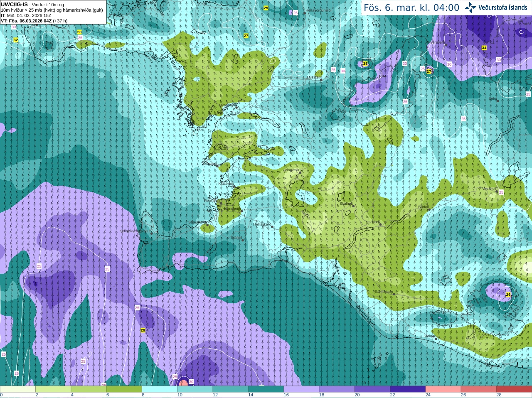Click the Reykjavík station label
The image size is (532, 398).
tap(211, 201)
